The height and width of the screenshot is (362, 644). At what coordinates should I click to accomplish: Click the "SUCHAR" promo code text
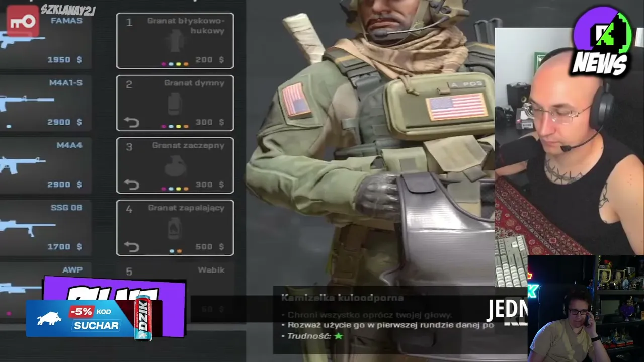(x=96, y=325)
